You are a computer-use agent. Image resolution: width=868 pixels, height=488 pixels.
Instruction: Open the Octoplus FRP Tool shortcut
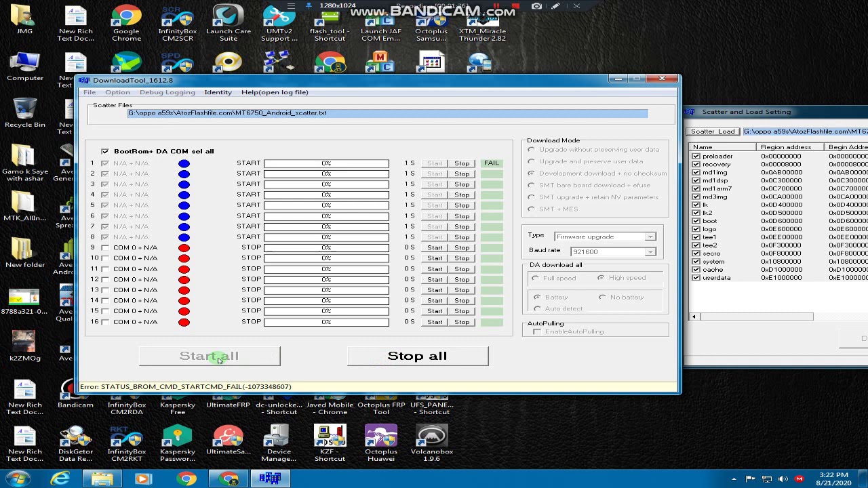pos(381,407)
